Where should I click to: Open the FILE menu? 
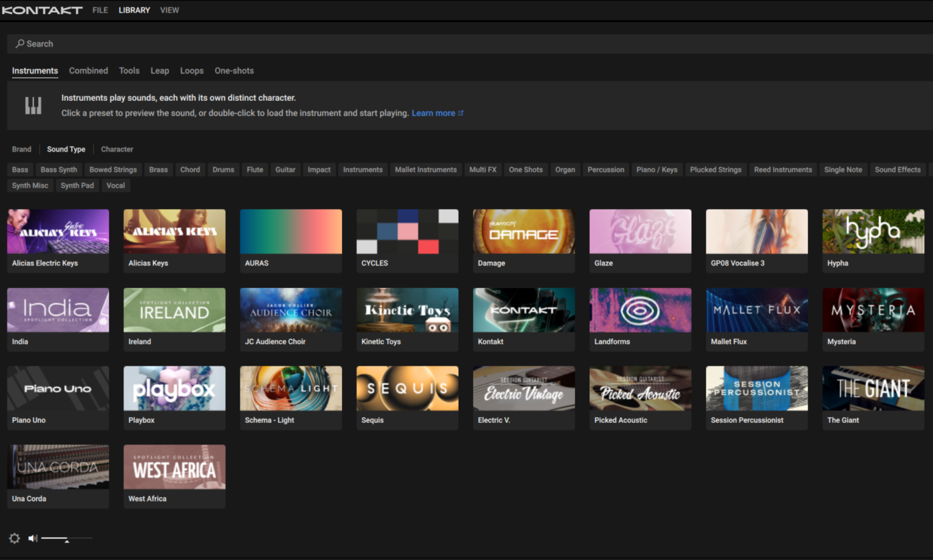pos(100,10)
